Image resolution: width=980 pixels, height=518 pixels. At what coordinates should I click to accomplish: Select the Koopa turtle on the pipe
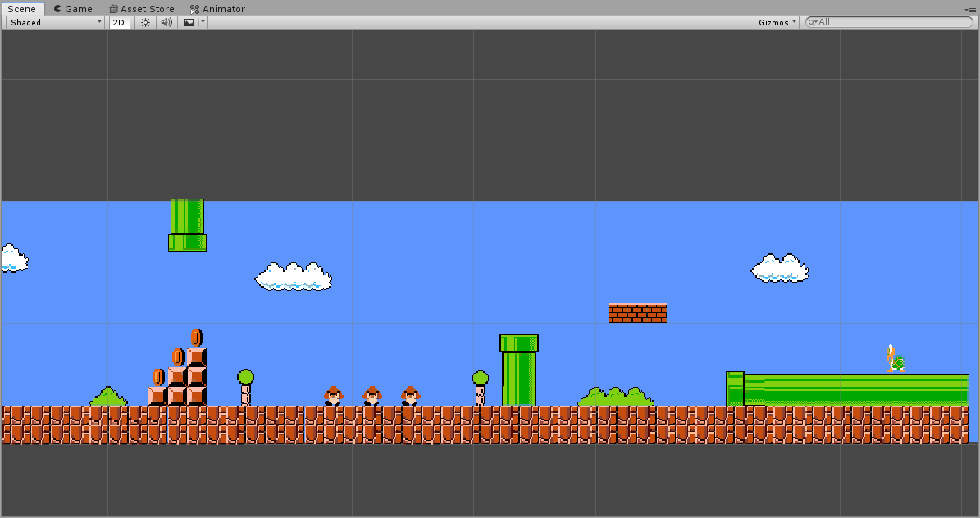pos(896,359)
